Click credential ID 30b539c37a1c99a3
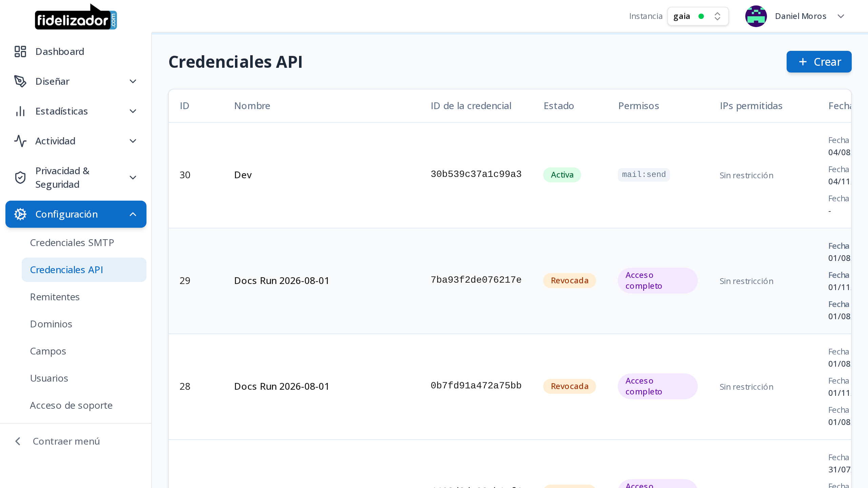This screenshot has height=488, width=868. [x=476, y=174]
